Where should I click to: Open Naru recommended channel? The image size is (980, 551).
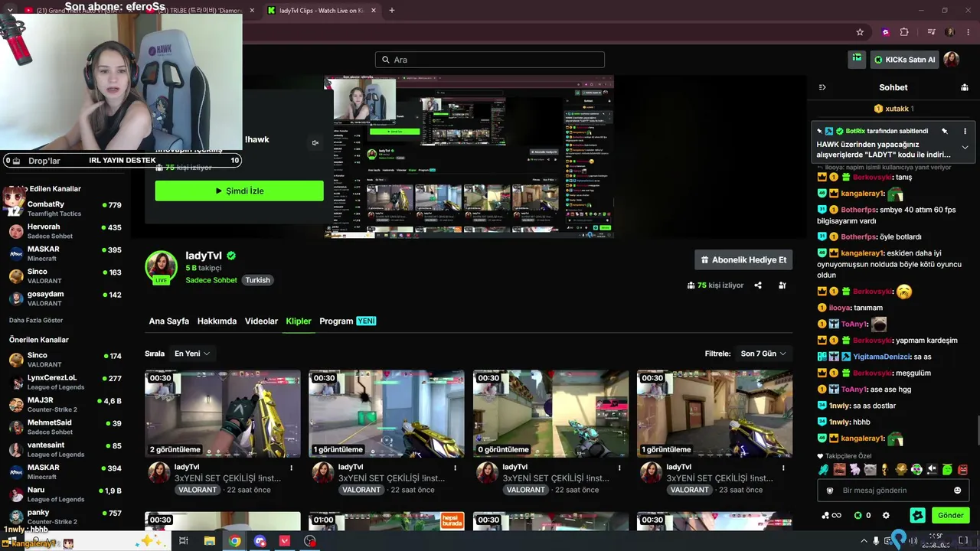[x=65, y=494]
